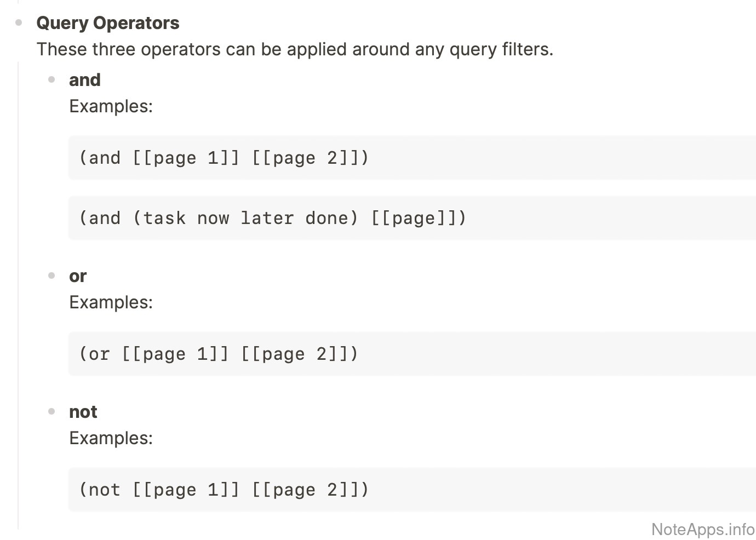Click the bullet next to the 'and' block

(52, 80)
